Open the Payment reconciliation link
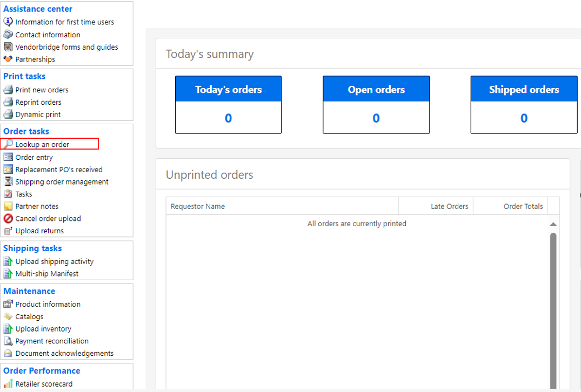This screenshot has width=581, height=392. click(x=52, y=341)
